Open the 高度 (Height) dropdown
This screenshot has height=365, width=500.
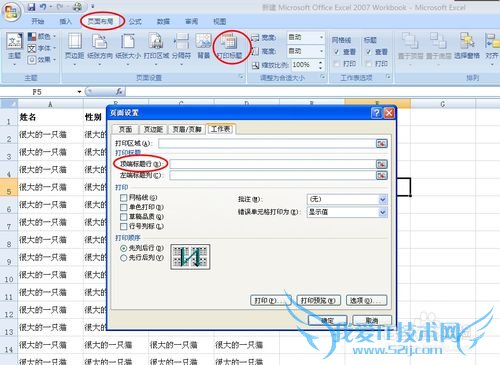321,51
